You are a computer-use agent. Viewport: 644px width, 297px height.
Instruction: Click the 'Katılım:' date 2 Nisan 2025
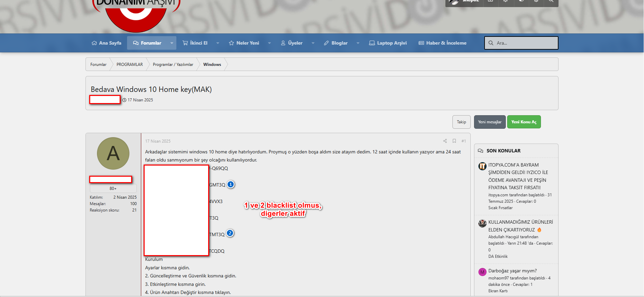click(125, 197)
